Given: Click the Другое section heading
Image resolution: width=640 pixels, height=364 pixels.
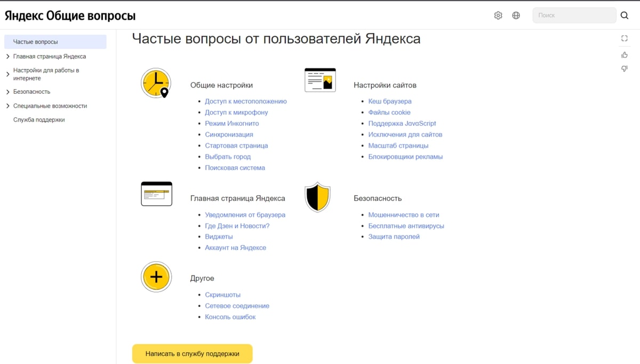Looking at the screenshot, I should [x=202, y=278].
